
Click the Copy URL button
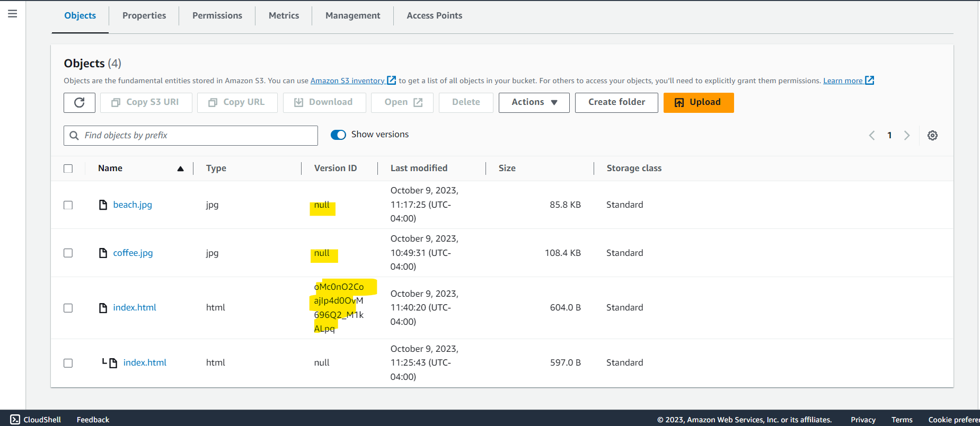[237, 103]
